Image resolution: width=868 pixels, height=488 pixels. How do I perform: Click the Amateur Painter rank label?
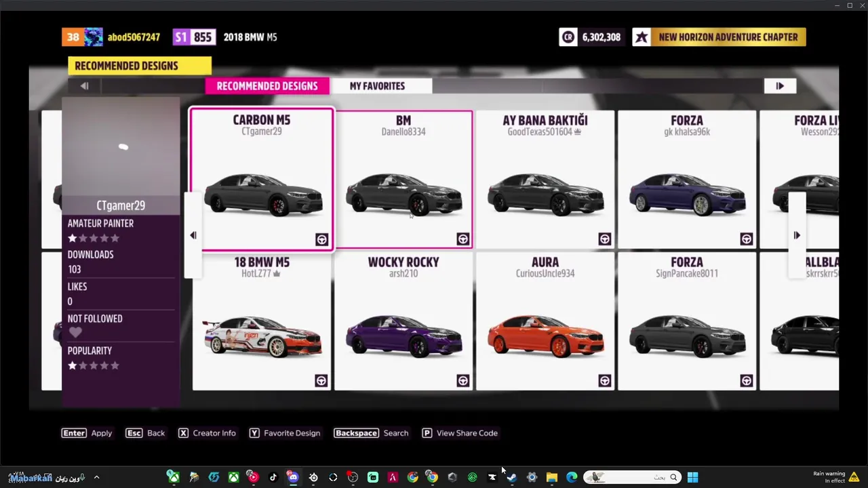(100, 224)
